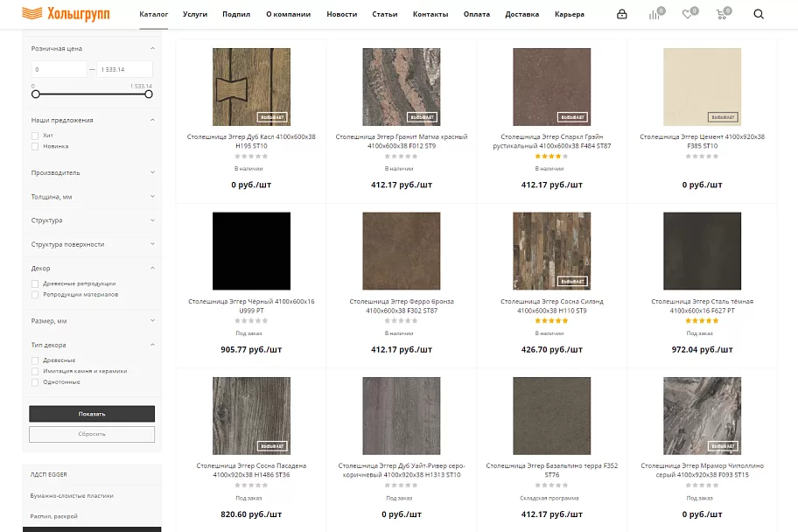Viewport: 798px width, 532px height.
Task: Open the shopping cart icon
Action: coord(722,14)
